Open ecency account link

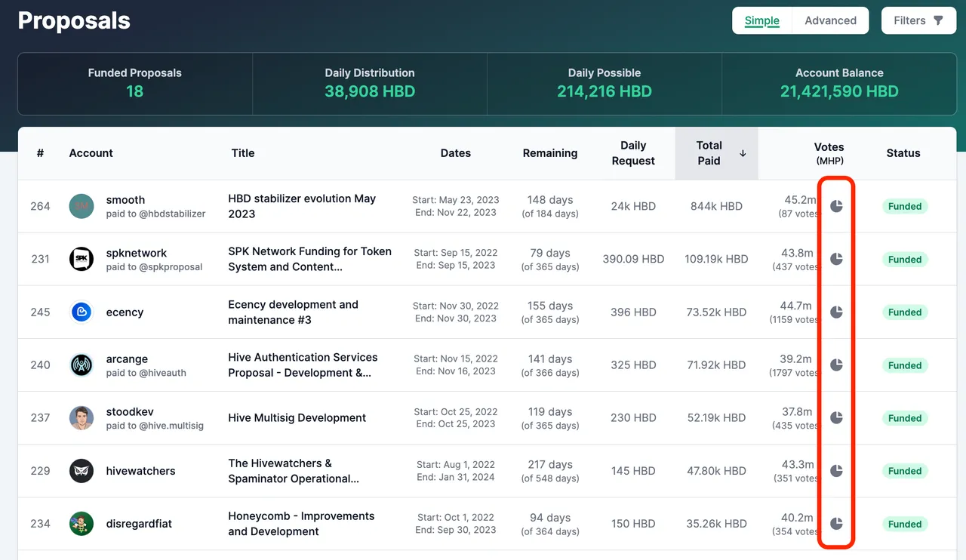(x=125, y=312)
